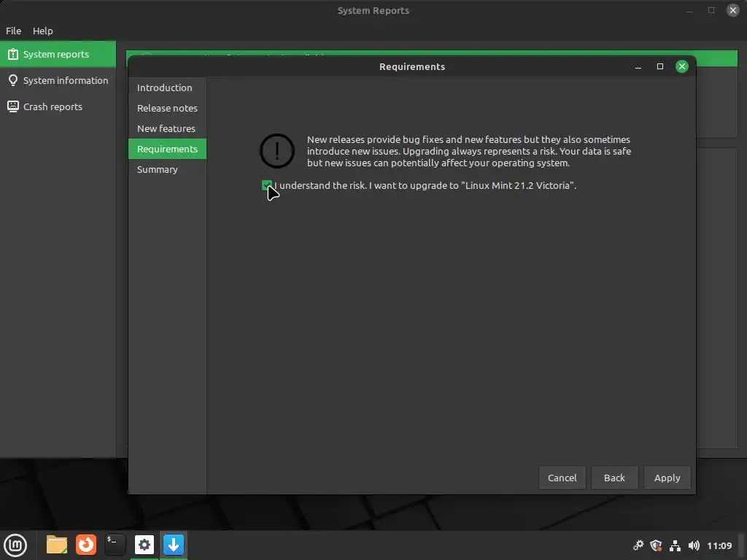Open Firefox from the taskbar
This screenshot has width=747, height=560.
[86, 545]
